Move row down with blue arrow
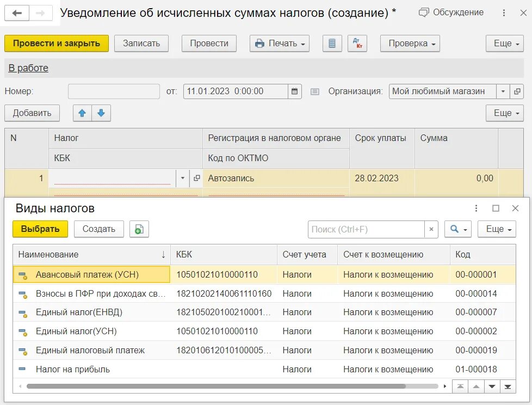Image resolution: width=532 pixels, height=405 pixels. tap(101, 113)
